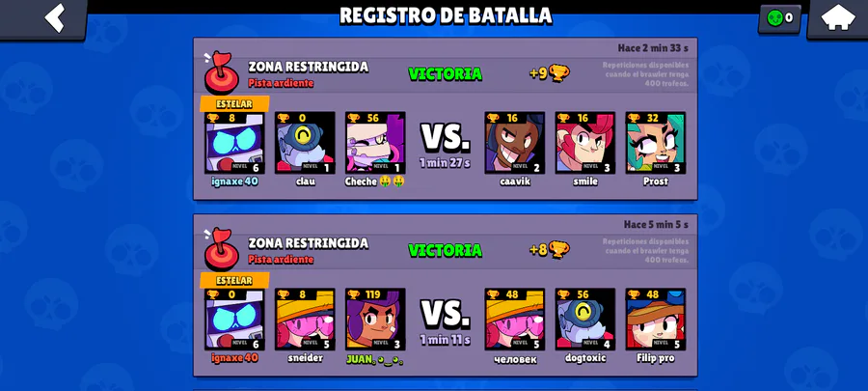View JUAN's brawler portrait with 119 trophies

[x=375, y=320]
